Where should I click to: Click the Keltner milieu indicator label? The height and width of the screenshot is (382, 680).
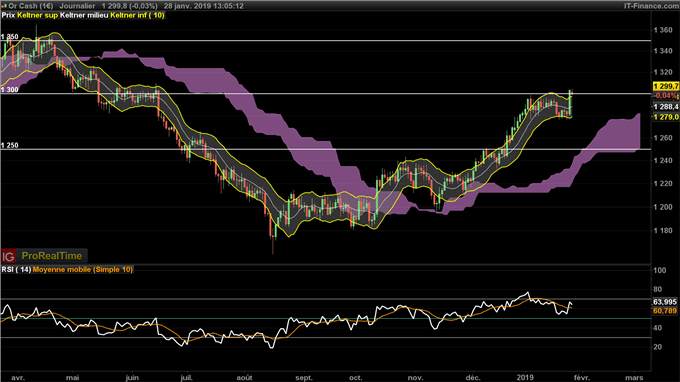(x=84, y=15)
